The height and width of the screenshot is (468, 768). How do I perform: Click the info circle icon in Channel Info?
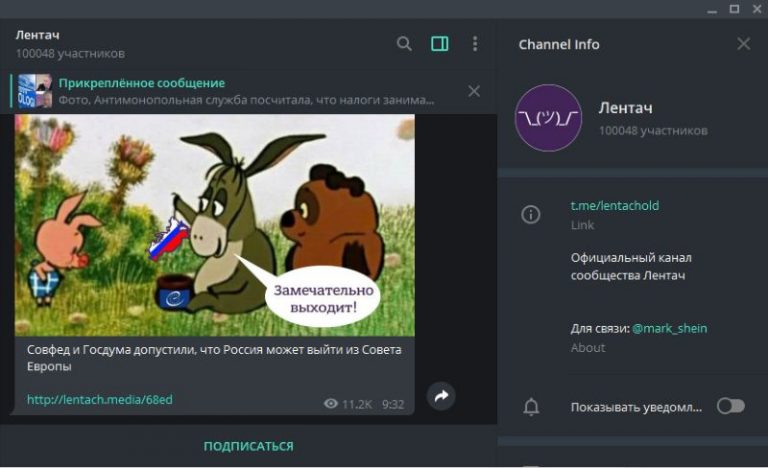530,215
